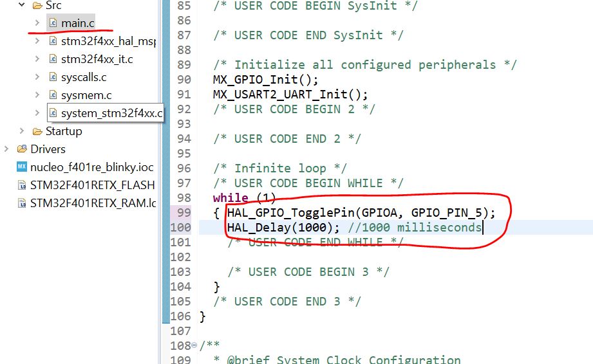Viewport: 593px width, 364px height.
Task: Expand the main.c tree node arrow
Action: coord(37,23)
